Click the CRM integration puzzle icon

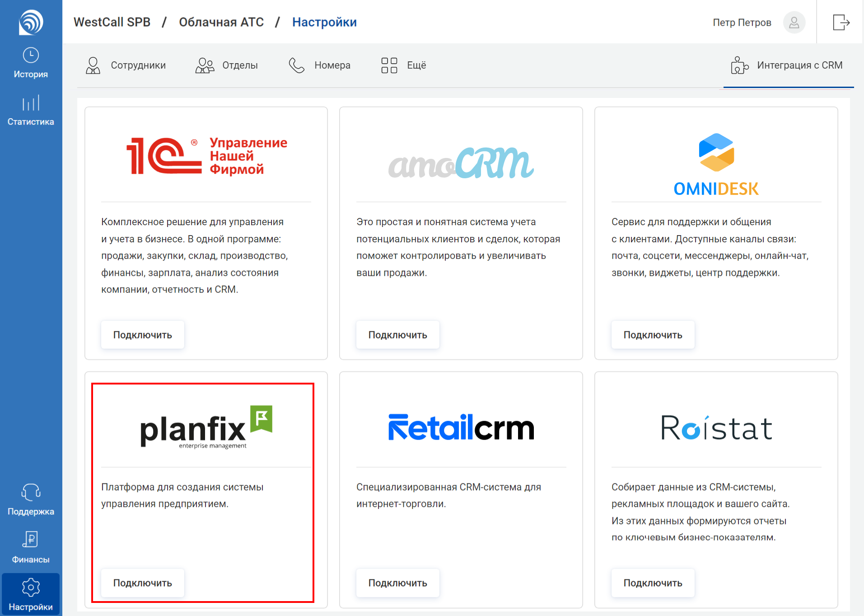(x=739, y=65)
